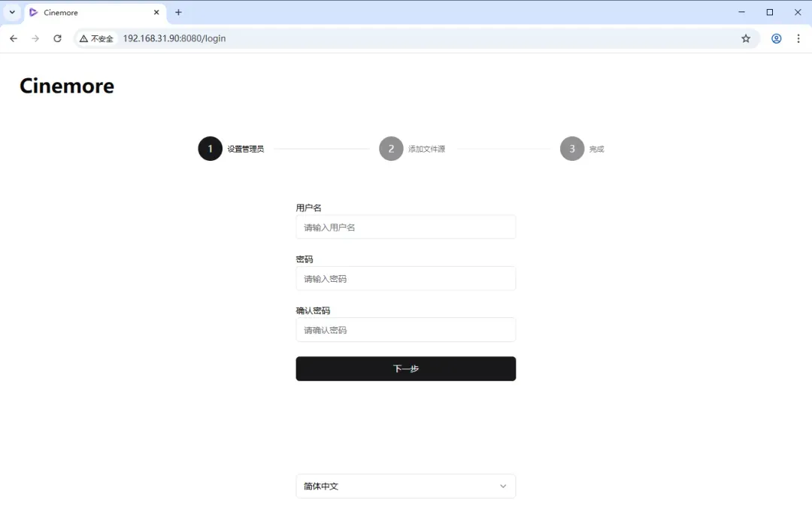Open the tab search dropdown at top left
This screenshot has height=518, width=812.
[x=11, y=12]
